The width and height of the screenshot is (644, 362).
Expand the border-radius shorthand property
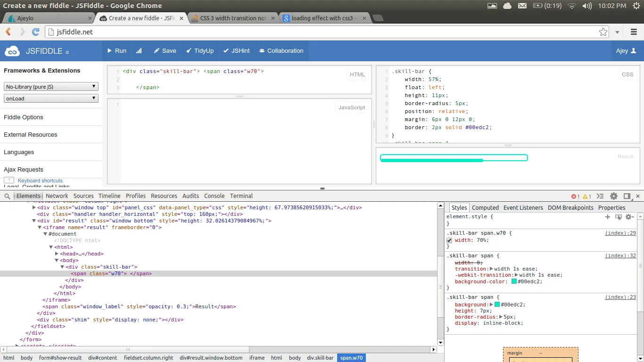tap(502, 317)
